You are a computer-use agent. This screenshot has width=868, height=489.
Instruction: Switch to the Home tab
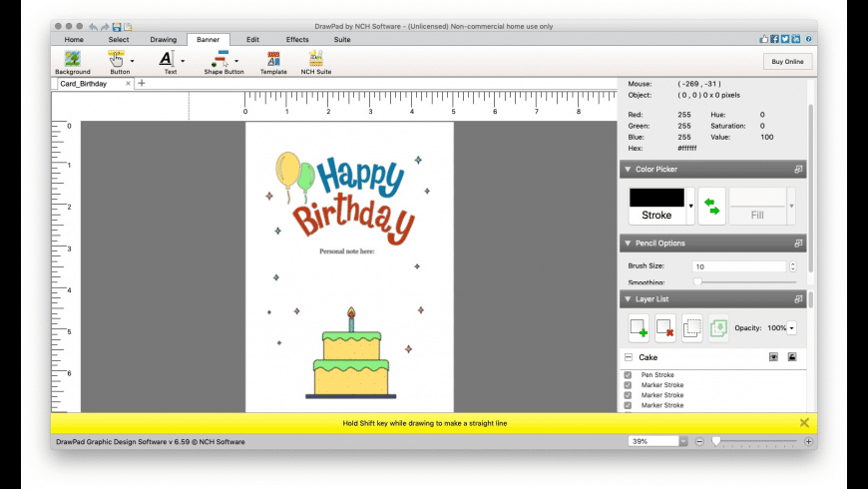click(x=74, y=39)
